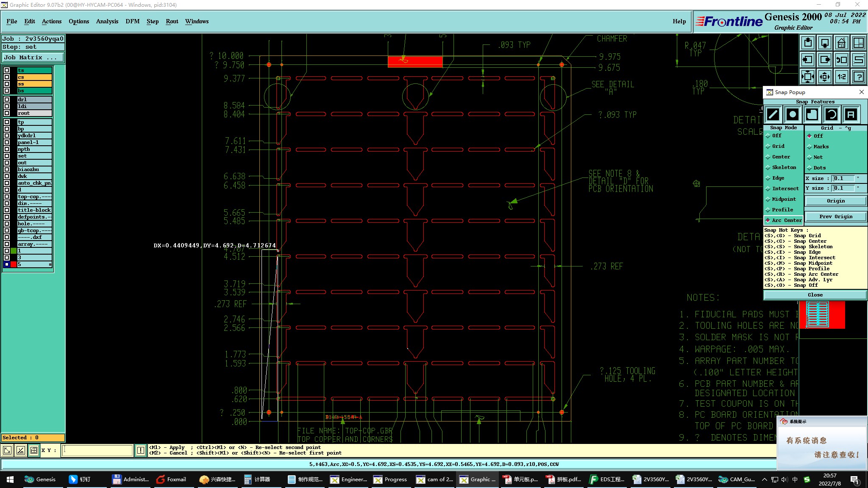Click the Prev Origin button
This screenshot has height=488, width=868.
[x=835, y=216]
